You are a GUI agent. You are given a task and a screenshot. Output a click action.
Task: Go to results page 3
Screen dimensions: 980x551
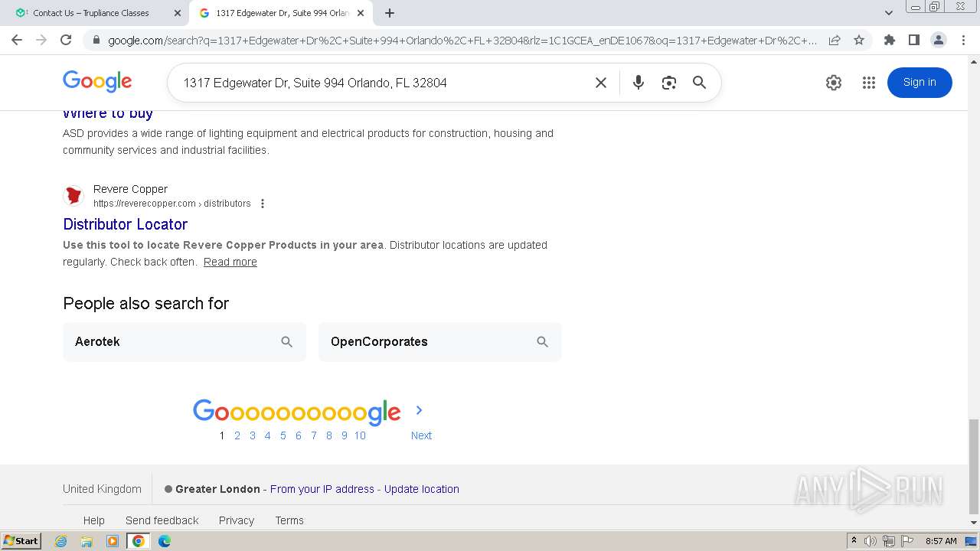253,435
